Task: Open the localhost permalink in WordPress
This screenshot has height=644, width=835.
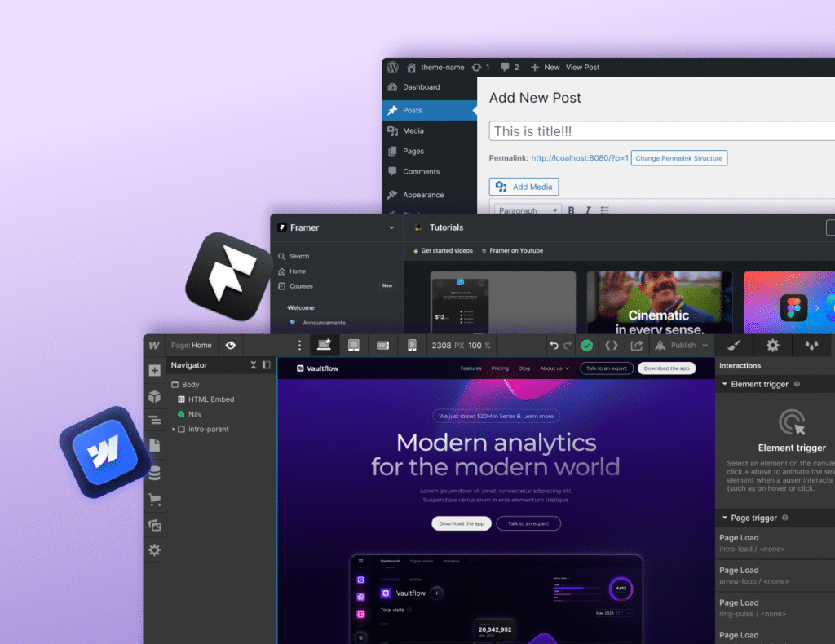Action: [x=580, y=158]
